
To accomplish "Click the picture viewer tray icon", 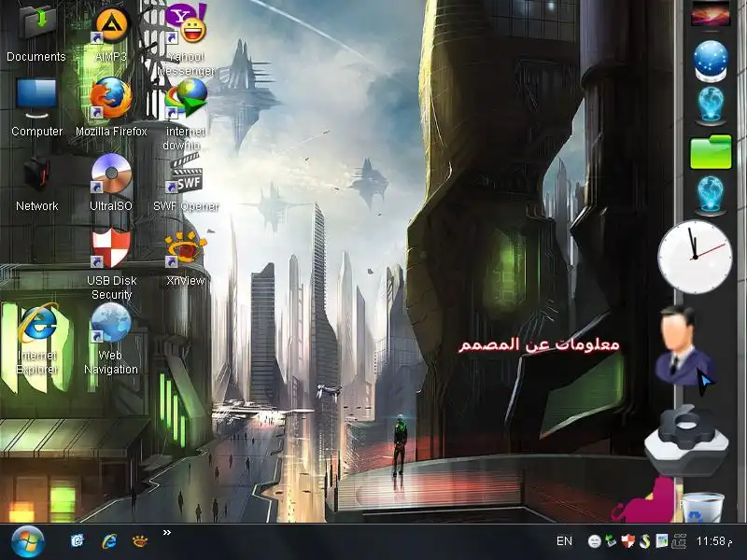I will 661,541.
